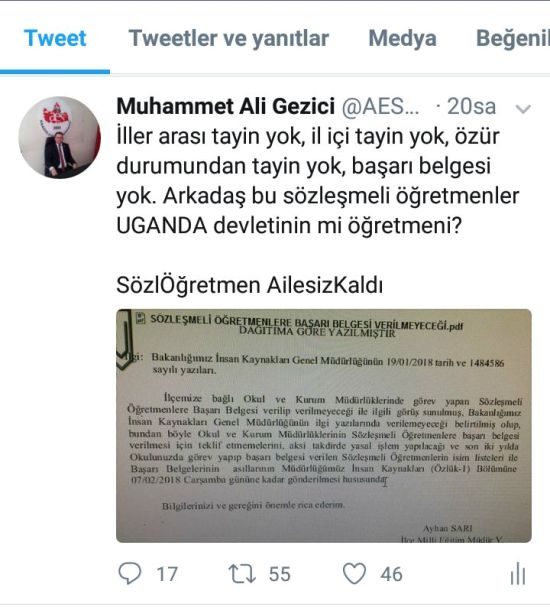Expand the tweet options chevron

[523, 109]
